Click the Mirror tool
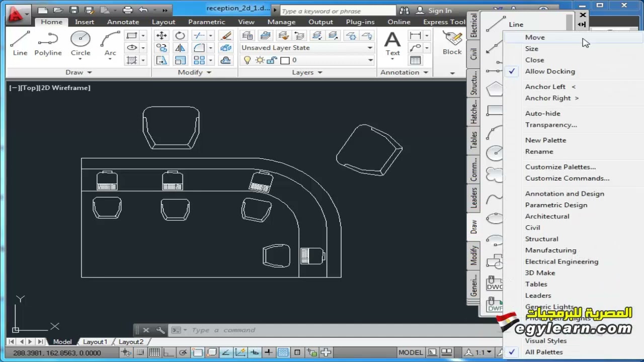644x362 pixels. [180, 48]
